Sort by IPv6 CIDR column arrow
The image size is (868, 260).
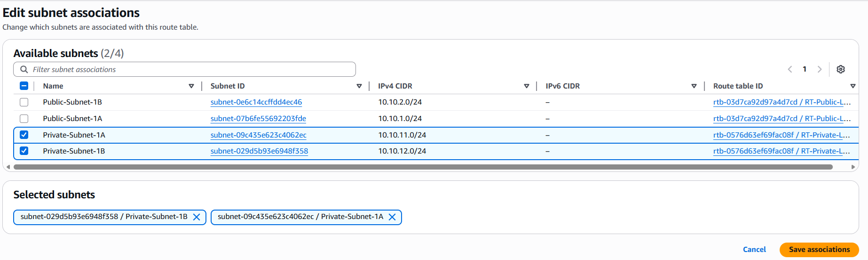(694, 86)
